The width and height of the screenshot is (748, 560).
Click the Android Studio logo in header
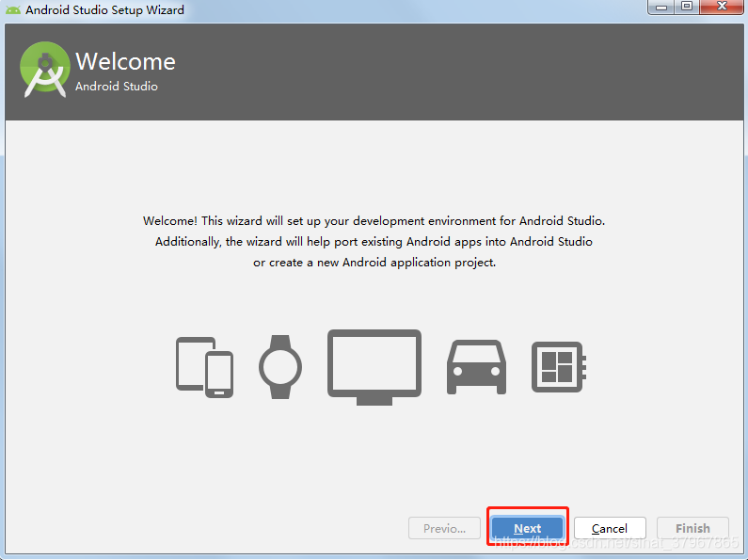tap(45, 70)
